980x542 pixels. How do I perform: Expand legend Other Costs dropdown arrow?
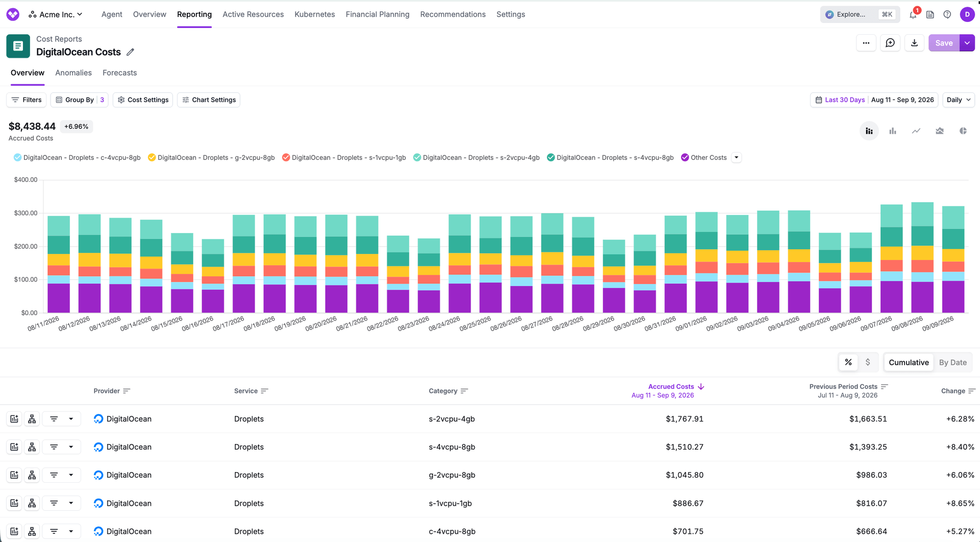(x=736, y=157)
